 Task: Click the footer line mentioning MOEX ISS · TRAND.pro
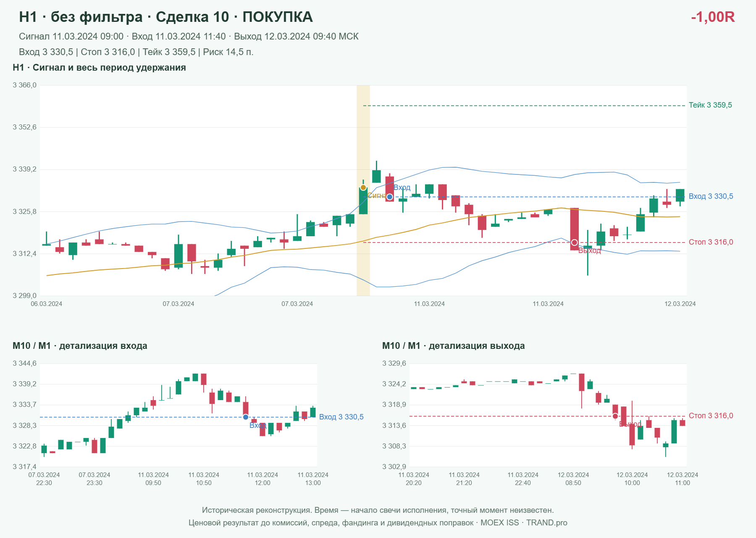pos(378,523)
